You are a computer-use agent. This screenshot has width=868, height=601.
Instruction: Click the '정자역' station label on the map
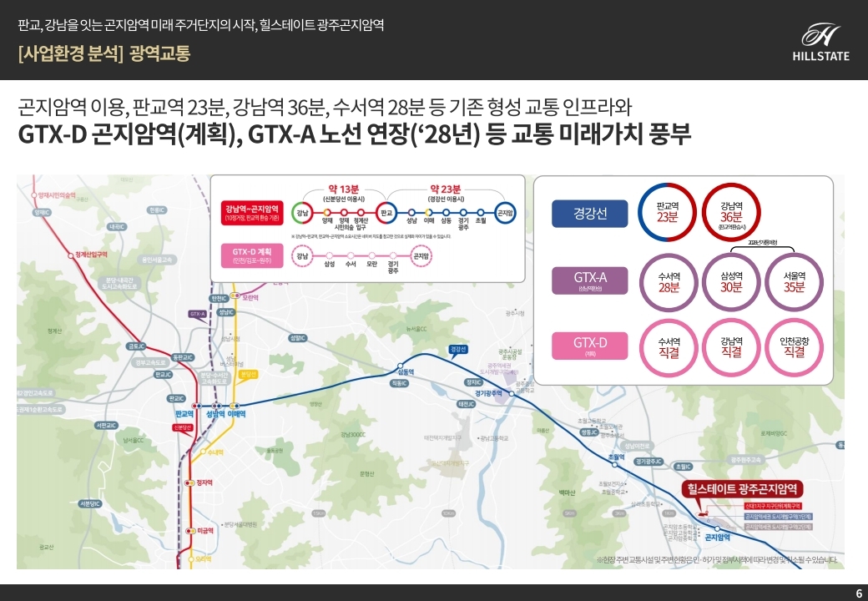click(204, 483)
